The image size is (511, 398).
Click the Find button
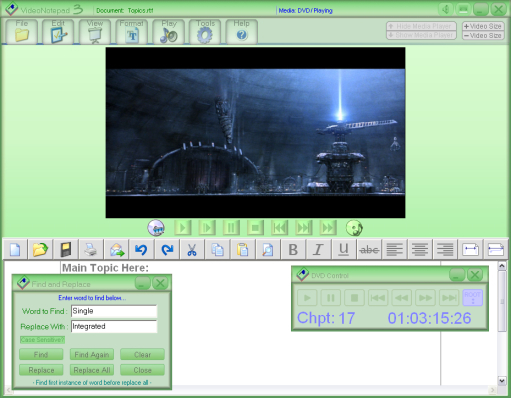pos(41,354)
